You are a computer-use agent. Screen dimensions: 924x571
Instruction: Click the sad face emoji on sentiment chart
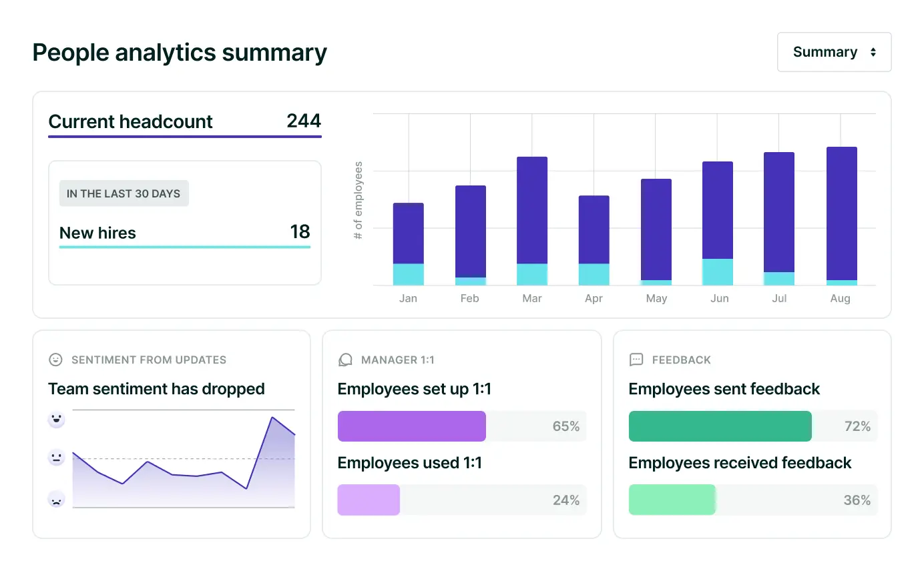(x=56, y=499)
